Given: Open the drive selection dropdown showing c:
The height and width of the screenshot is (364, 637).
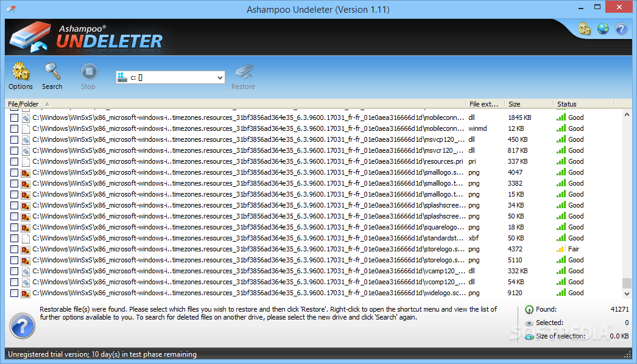Looking at the screenshot, I should point(171,77).
